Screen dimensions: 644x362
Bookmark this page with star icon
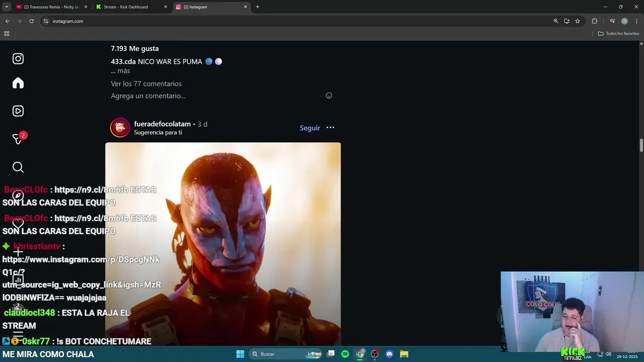pos(578,21)
